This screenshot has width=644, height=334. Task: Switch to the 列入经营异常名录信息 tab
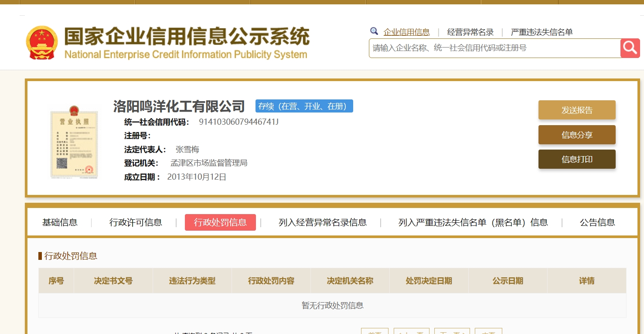tap(323, 222)
